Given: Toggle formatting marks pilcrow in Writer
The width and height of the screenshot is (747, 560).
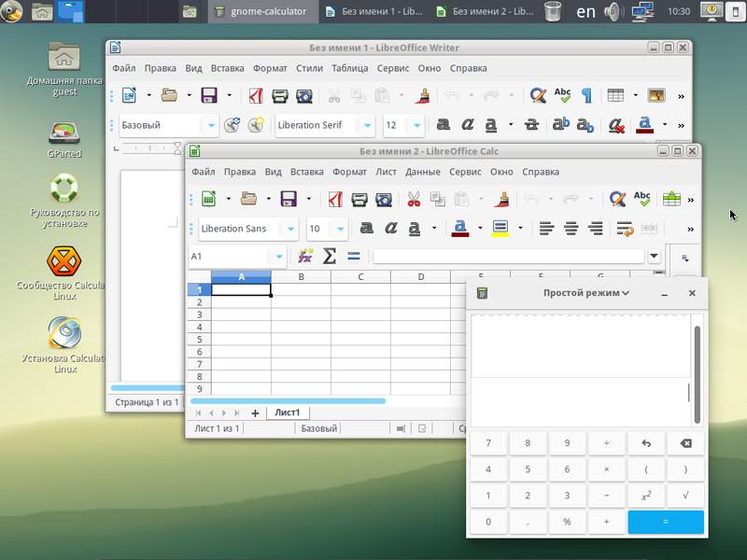Looking at the screenshot, I should point(587,96).
